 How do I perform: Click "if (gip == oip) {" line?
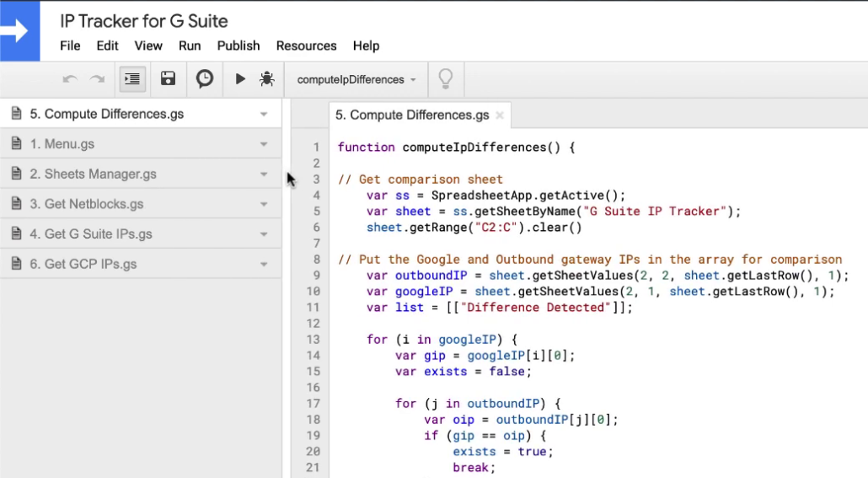[x=485, y=436]
